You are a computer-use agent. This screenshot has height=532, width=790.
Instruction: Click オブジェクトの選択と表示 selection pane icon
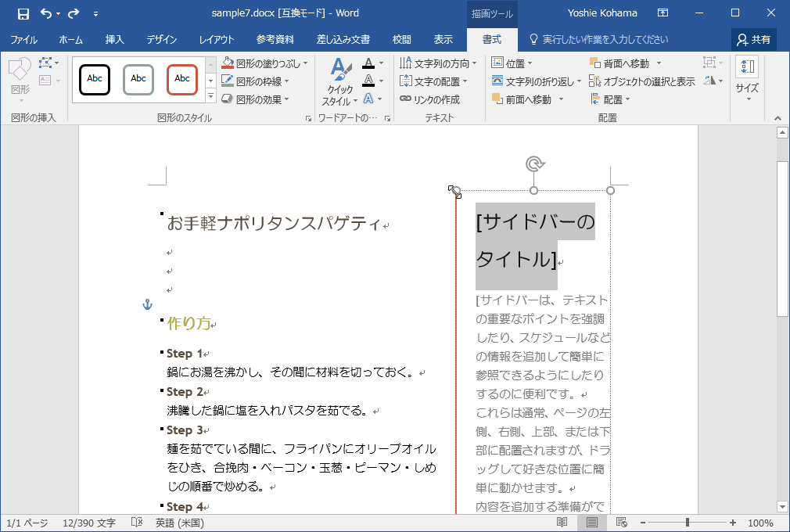pyautogui.click(x=595, y=81)
